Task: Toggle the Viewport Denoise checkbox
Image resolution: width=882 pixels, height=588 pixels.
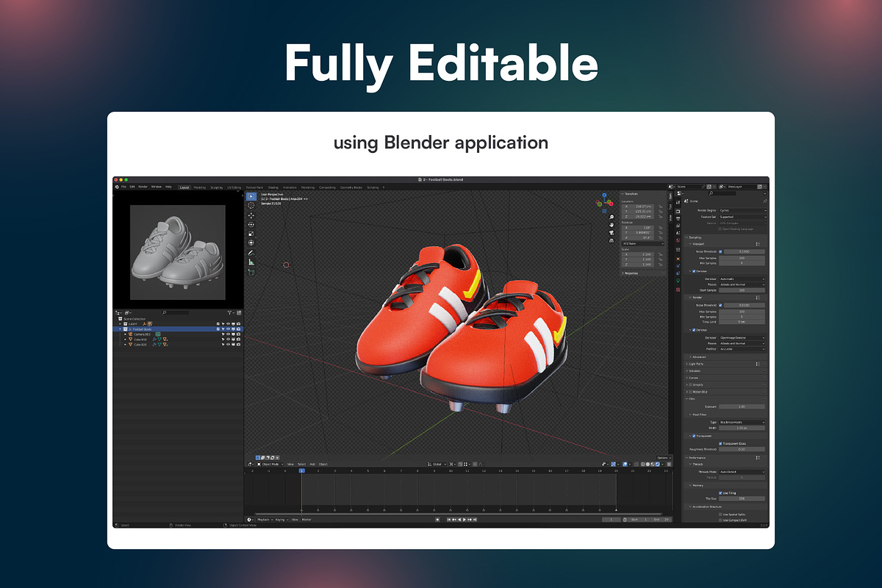Action: [x=694, y=271]
